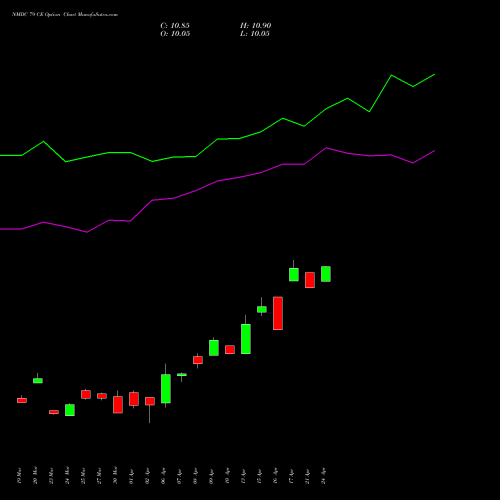Click the red candlestick above 19 Mar

22,400
